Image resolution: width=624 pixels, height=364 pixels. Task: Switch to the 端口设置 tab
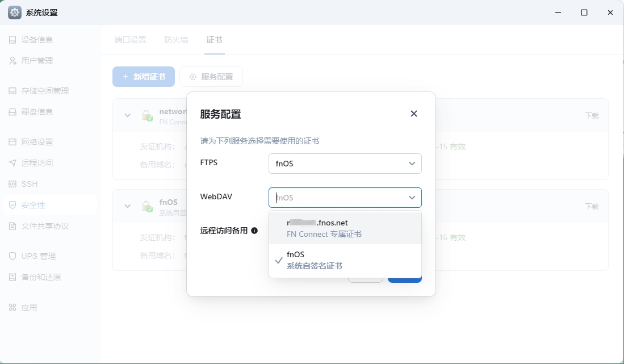(x=130, y=40)
